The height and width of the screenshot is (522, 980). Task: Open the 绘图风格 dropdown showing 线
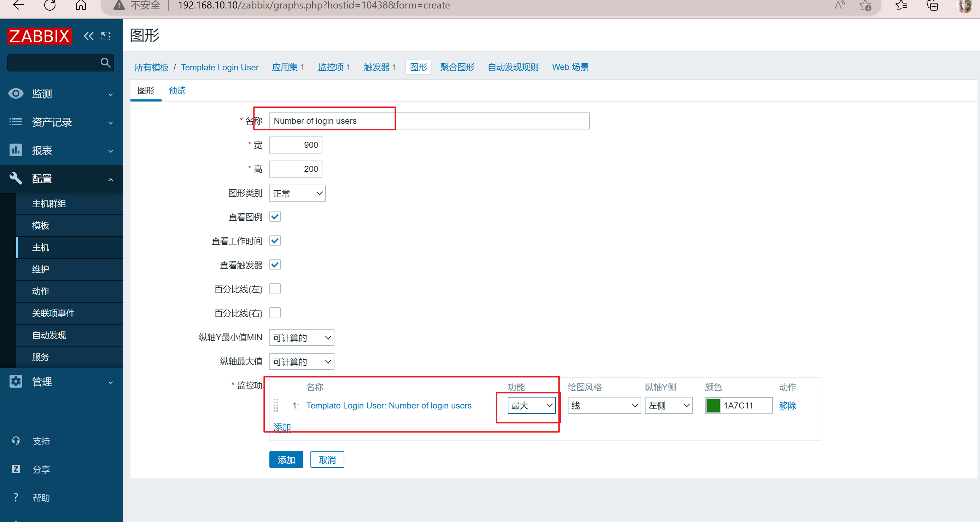pyautogui.click(x=604, y=405)
